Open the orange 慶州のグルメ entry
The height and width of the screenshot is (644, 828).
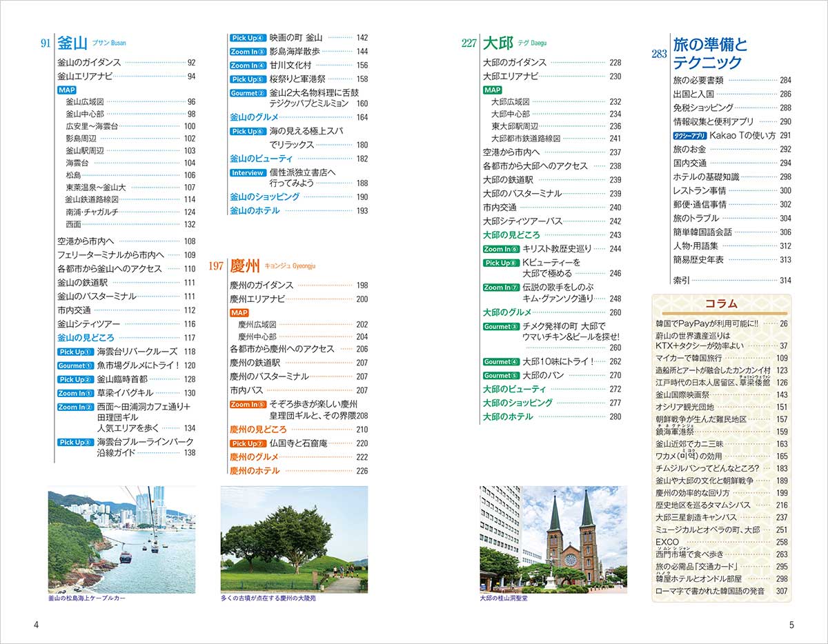click(x=255, y=457)
